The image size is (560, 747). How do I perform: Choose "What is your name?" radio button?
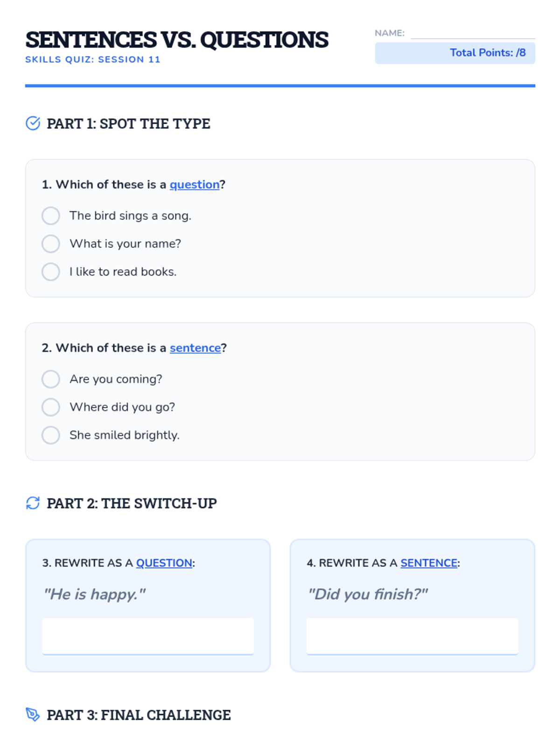coord(51,244)
